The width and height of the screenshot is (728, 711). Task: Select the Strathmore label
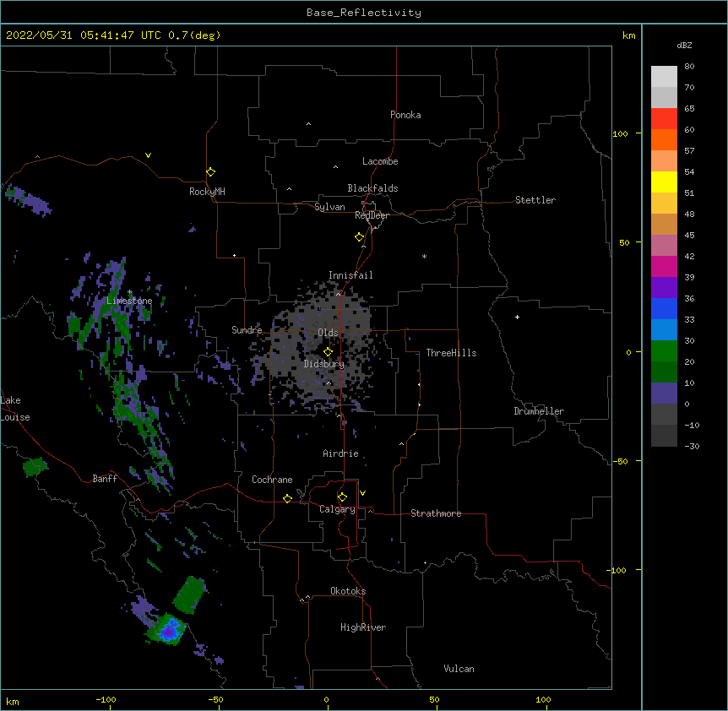pos(436,513)
